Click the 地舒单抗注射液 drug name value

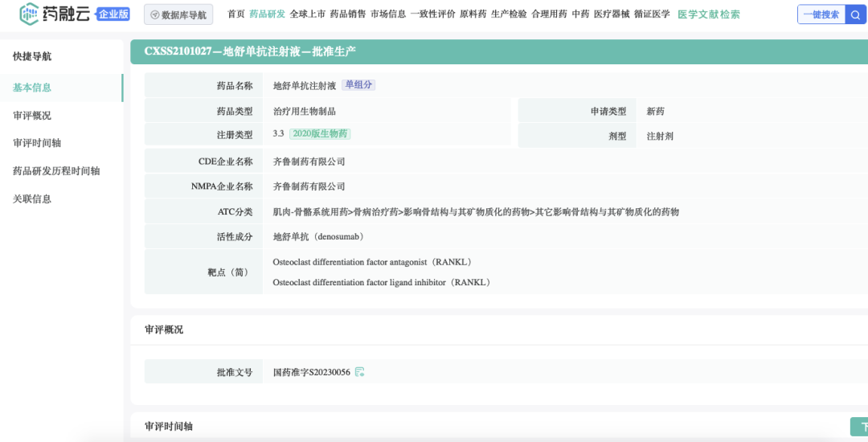[305, 86]
